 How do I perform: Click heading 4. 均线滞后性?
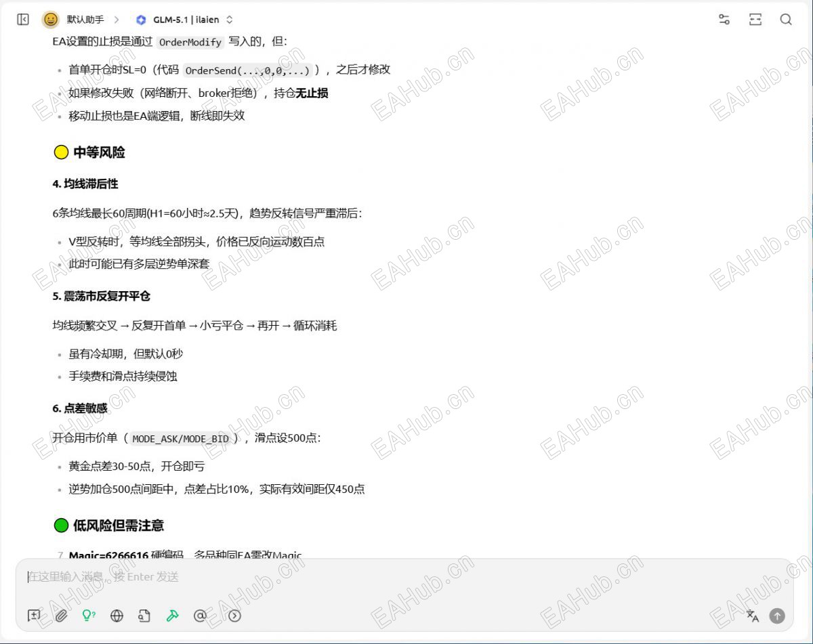[85, 184]
